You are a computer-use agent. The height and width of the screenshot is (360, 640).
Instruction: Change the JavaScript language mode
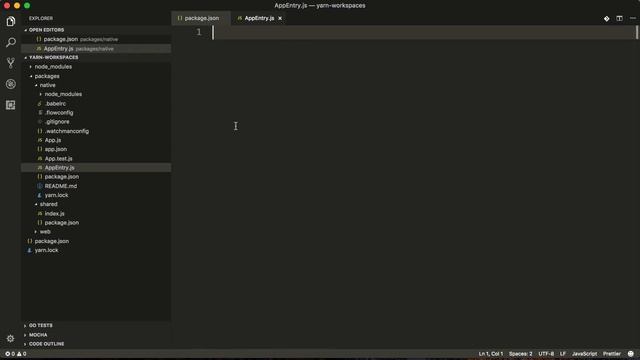point(584,354)
